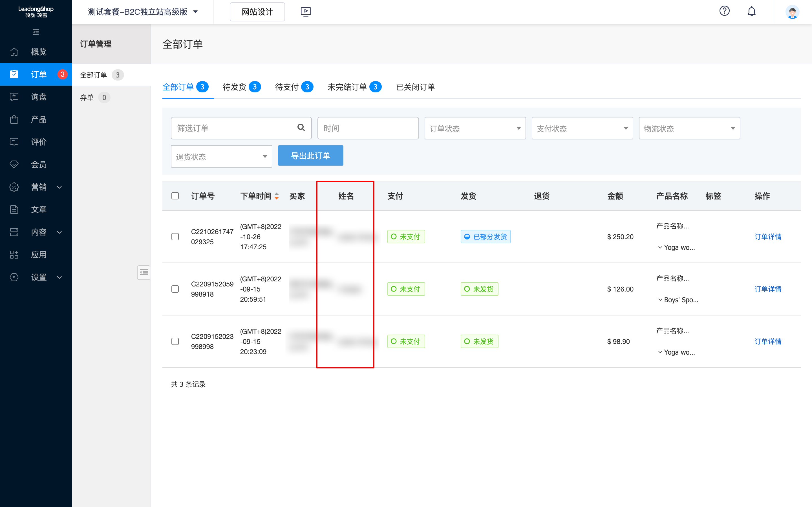The height and width of the screenshot is (507, 812).
Task: Click the help question mark icon
Action: pyautogui.click(x=724, y=11)
